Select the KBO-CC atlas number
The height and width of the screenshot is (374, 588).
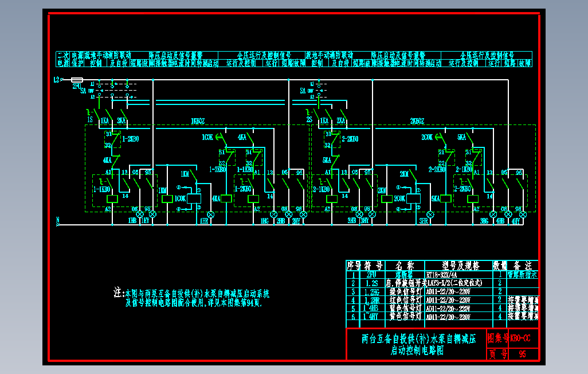tap(520, 338)
